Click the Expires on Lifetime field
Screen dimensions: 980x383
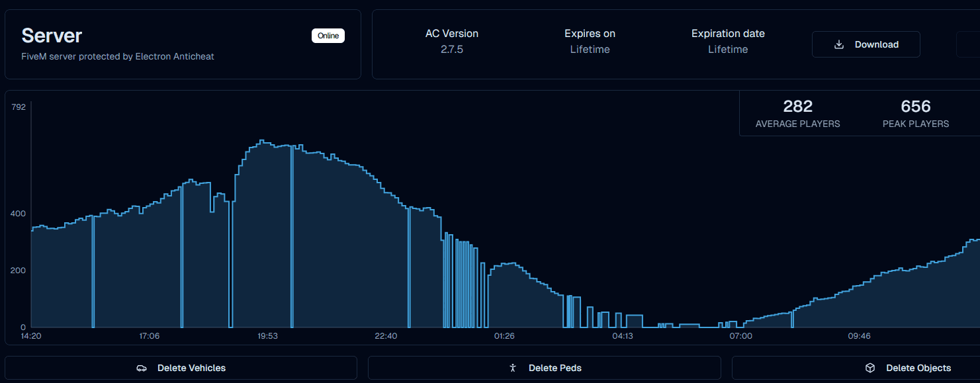click(590, 50)
